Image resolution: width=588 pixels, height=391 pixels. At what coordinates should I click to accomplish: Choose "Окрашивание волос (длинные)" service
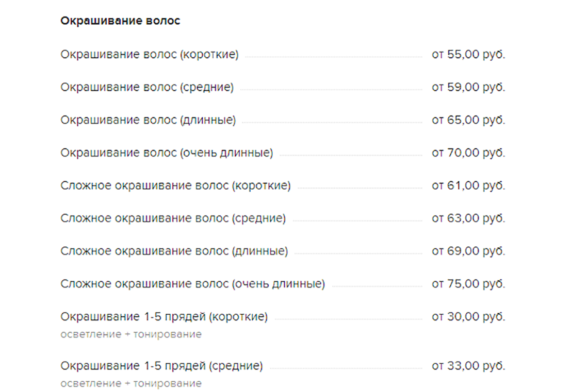pyautogui.click(x=148, y=120)
